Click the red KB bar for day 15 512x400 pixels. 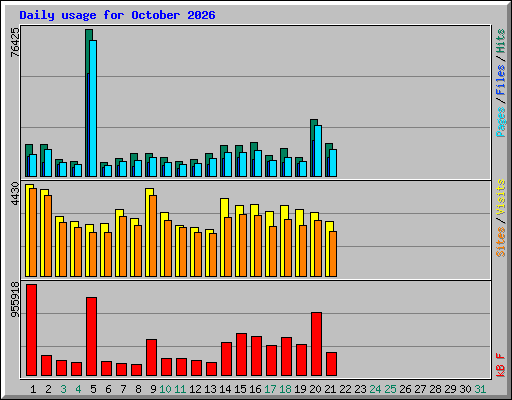[241, 354]
